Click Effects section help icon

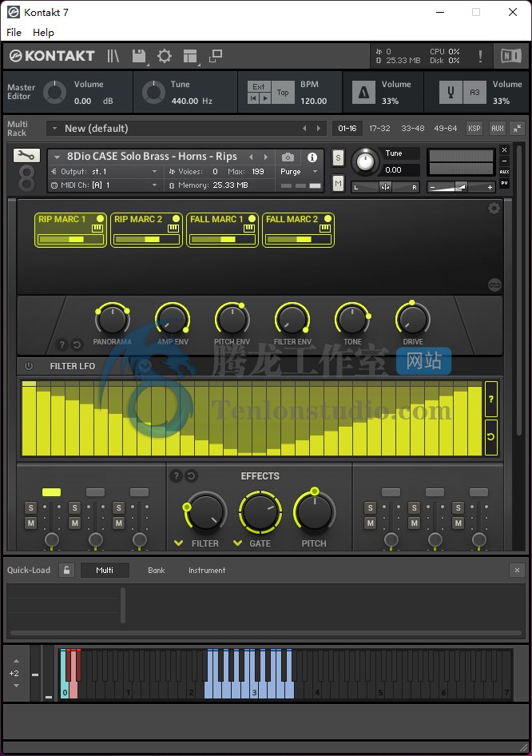[x=176, y=475]
